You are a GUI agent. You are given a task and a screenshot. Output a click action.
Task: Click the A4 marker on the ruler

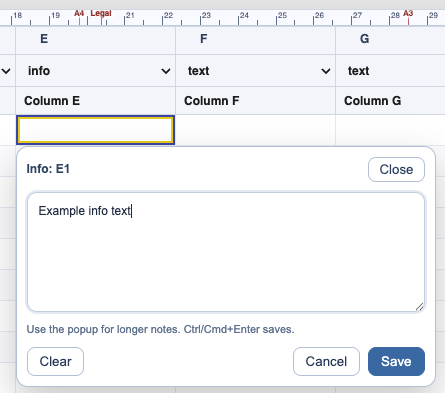click(79, 14)
